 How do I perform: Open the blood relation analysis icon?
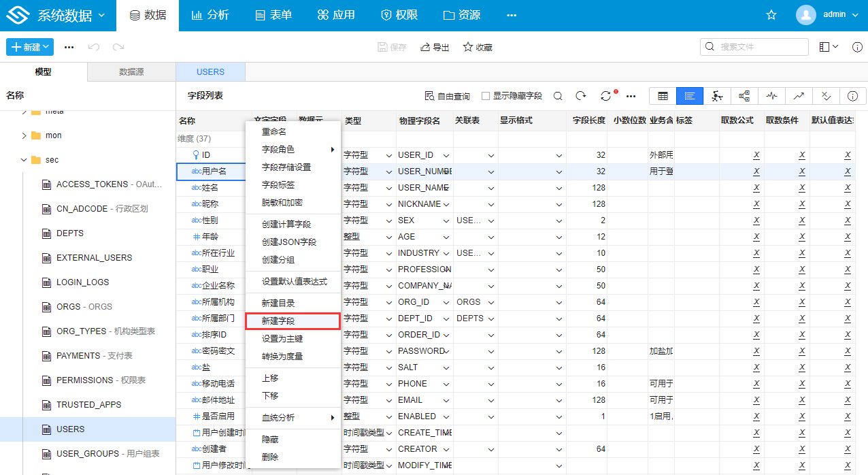click(716, 95)
